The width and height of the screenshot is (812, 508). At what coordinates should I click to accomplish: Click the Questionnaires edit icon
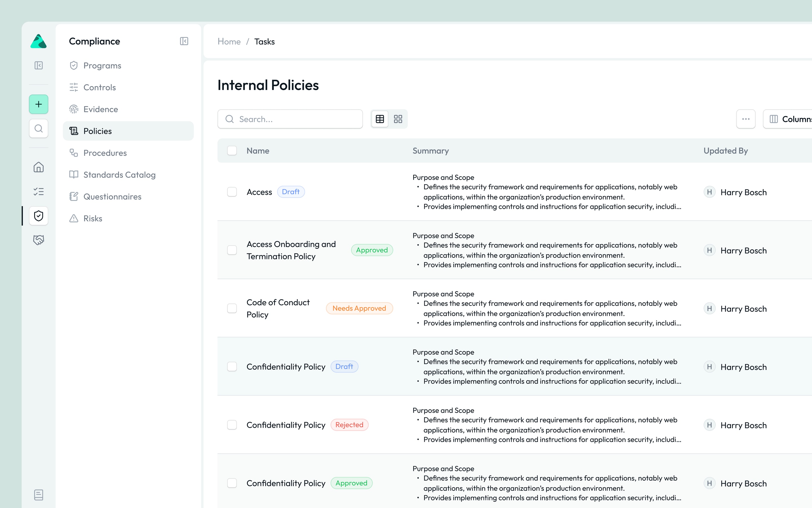tap(74, 196)
